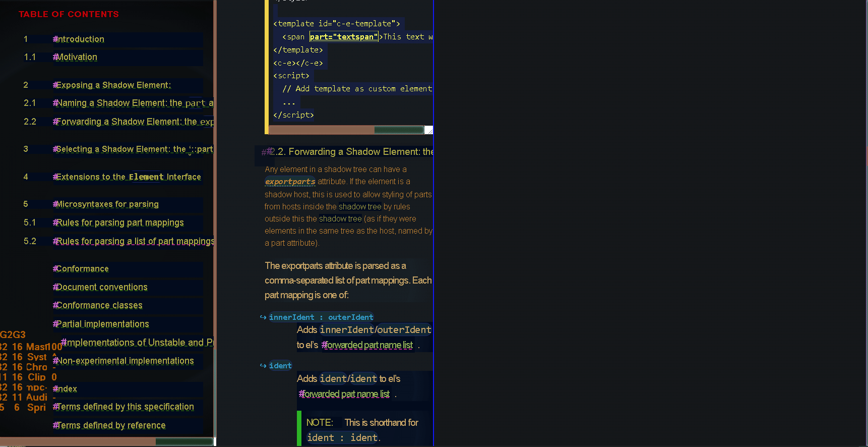Click the <script> code line
This screenshot has width=868, height=447.
(x=291, y=76)
